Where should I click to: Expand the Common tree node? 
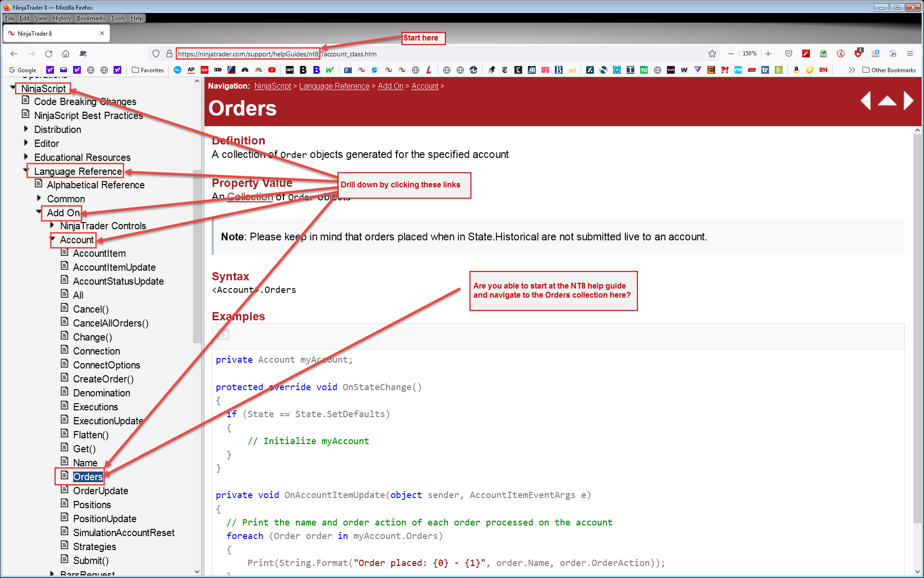tap(39, 198)
